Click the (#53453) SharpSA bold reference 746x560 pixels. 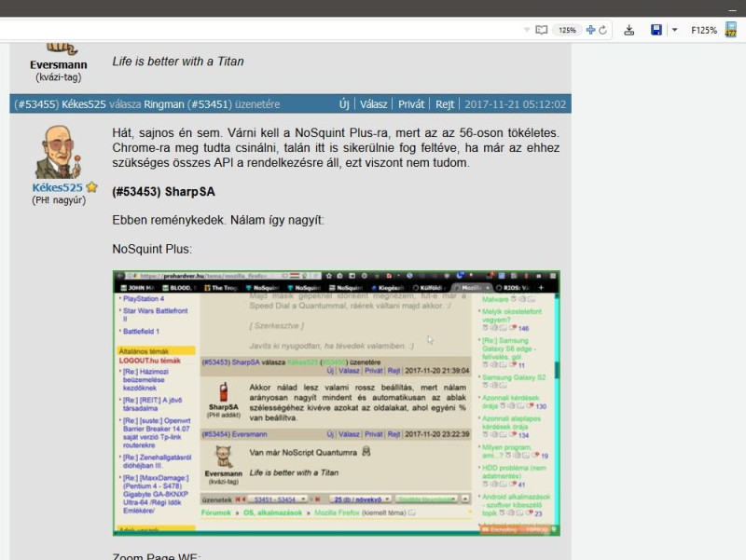click(164, 192)
